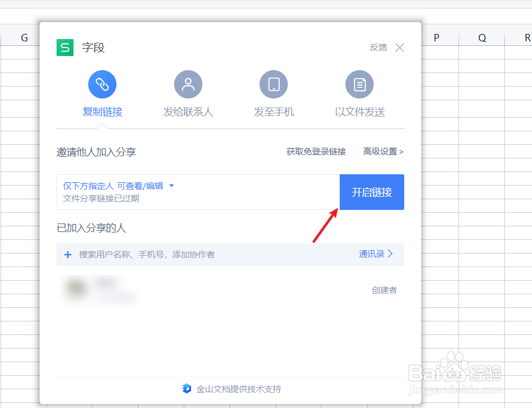This screenshot has height=408, width=532.
Task: Open 高级设置 advanced settings
Action: pos(383,152)
